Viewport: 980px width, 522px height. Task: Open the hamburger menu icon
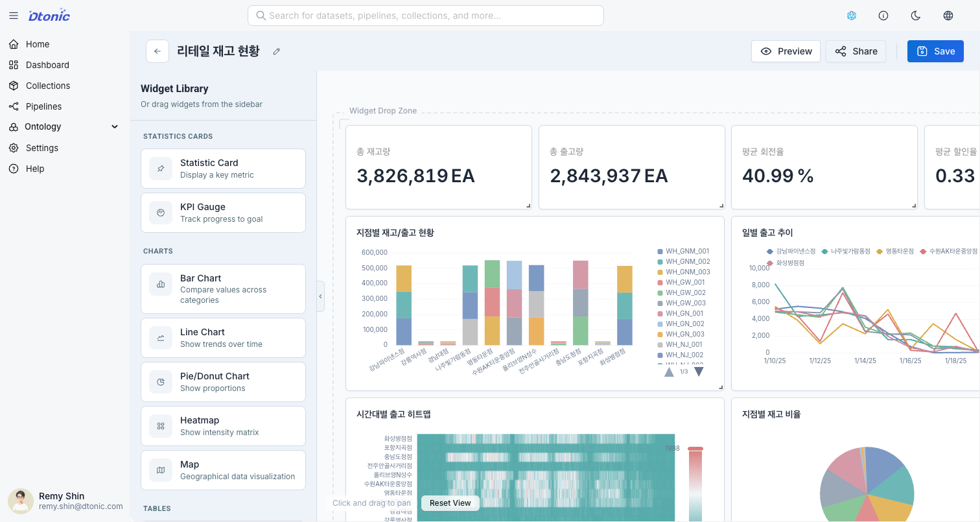point(14,16)
